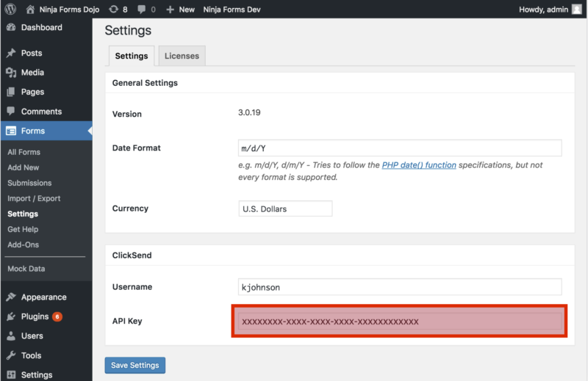Open Import / Export submenu
588x381 pixels.
tap(34, 198)
